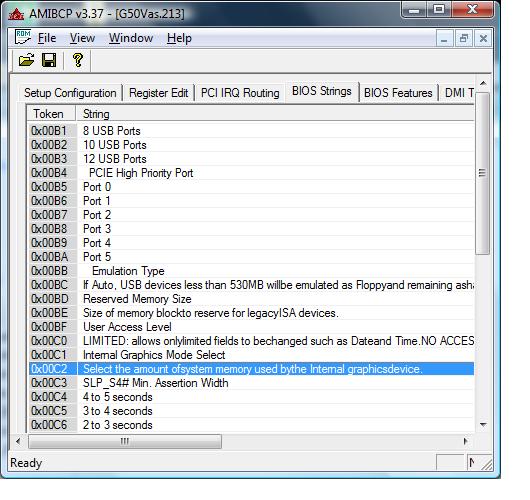
Task: Click the String column header
Action: pyautogui.click(x=274, y=114)
